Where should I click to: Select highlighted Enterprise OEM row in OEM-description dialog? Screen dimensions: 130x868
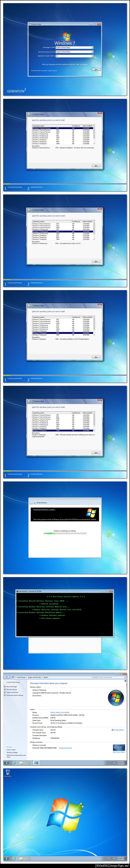tap(62, 431)
